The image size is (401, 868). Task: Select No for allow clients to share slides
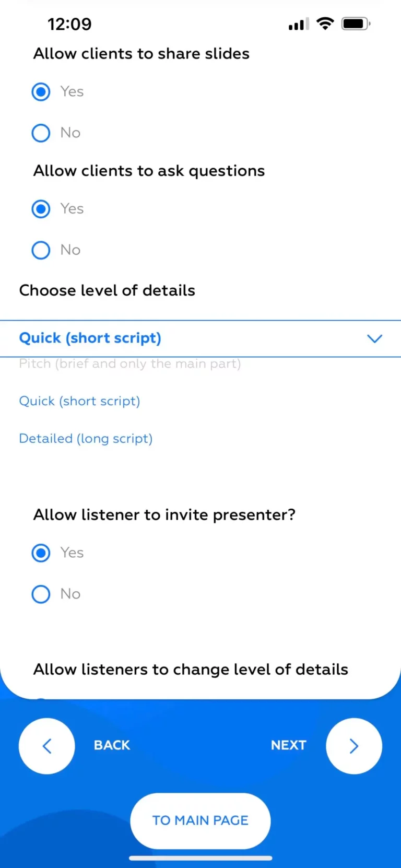coord(41,133)
